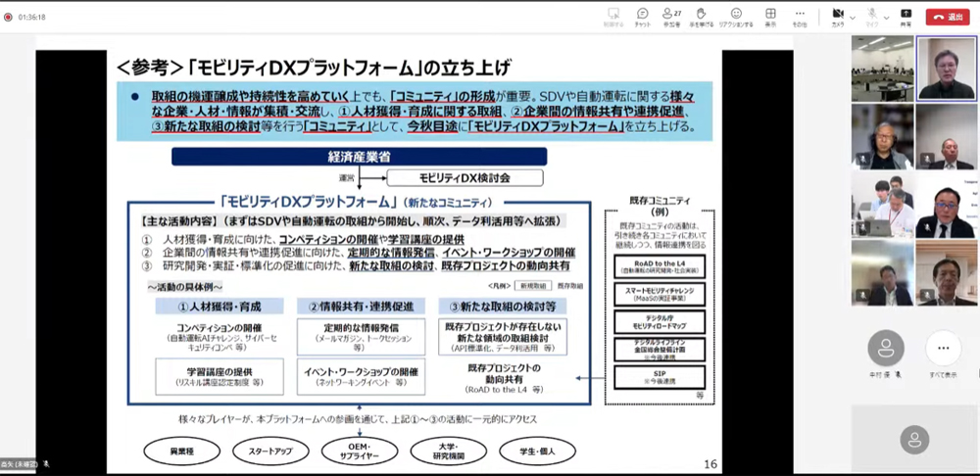Open the 表示 view layout options
The width and height of the screenshot is (980, 476).
pyautogui.click(x=770, y=17)
